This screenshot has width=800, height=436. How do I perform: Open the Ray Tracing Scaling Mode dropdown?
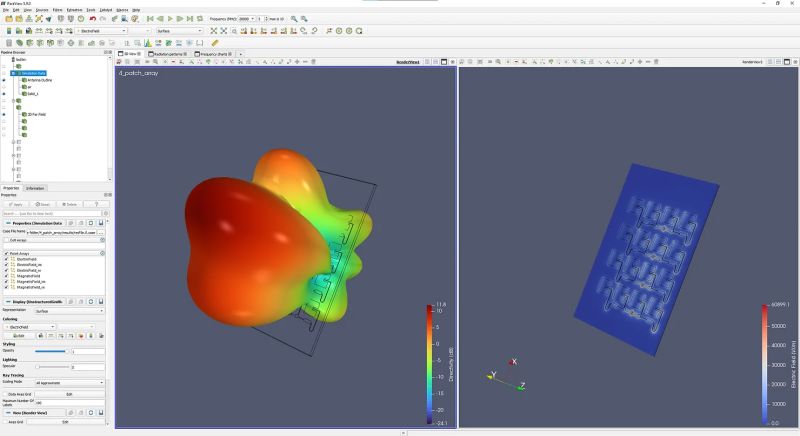[69, 382]
